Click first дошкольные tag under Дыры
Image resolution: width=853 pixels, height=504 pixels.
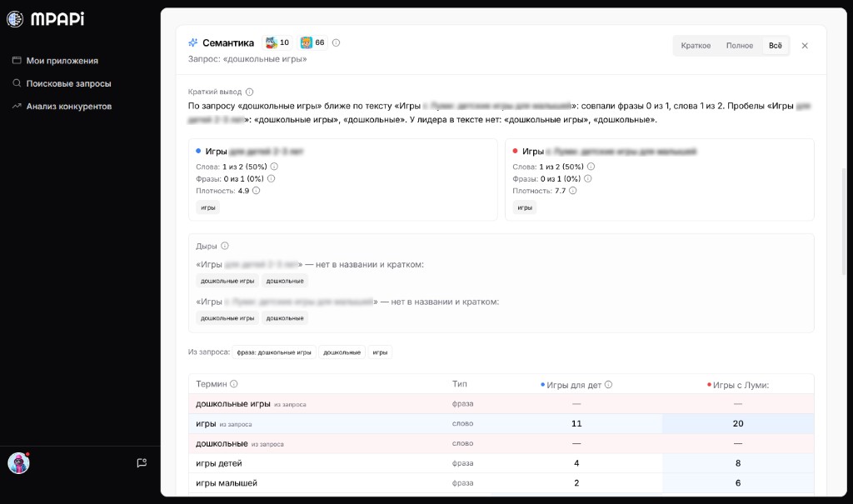285,281
